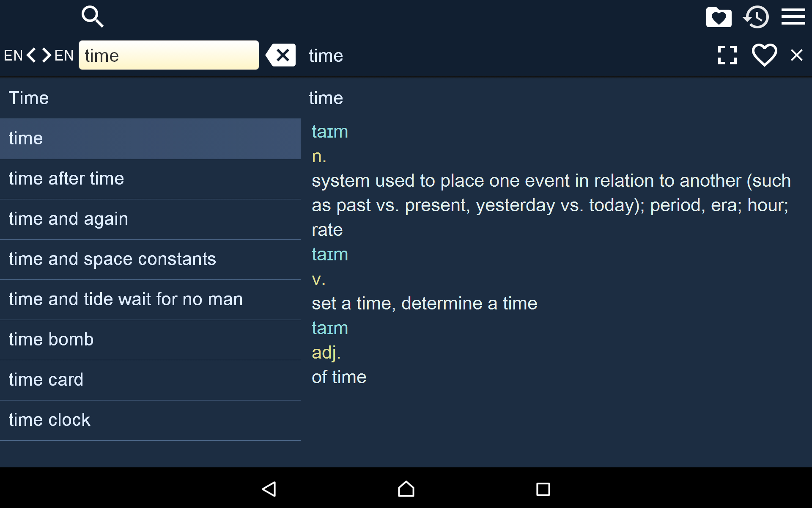Open the hamburger menu

point(793,17)
